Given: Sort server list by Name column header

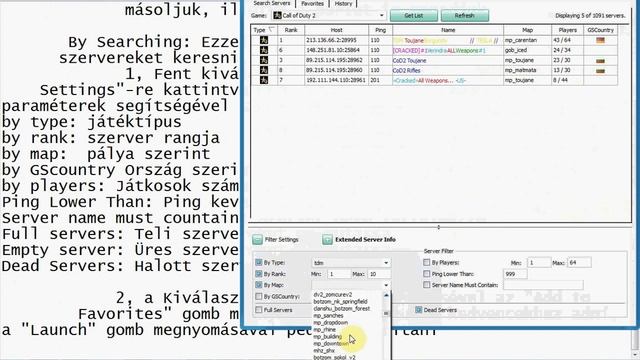Looking at the screenshot, I should tap(448, 30).
